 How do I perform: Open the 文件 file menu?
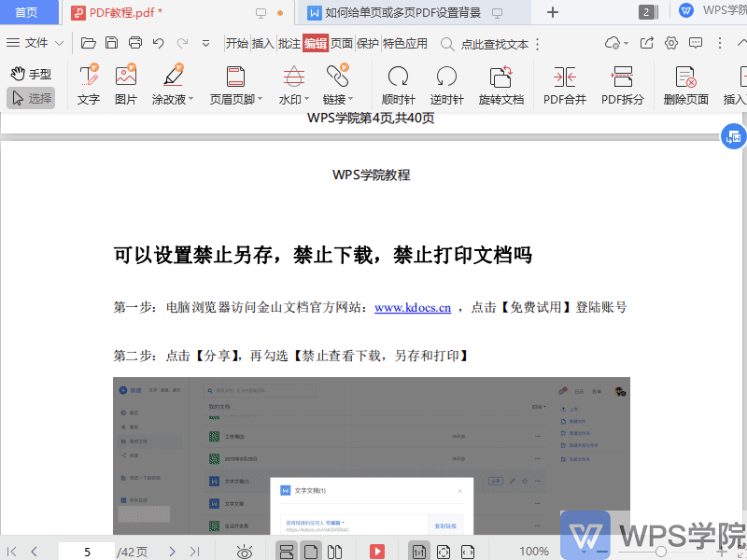tap(35, 43)
